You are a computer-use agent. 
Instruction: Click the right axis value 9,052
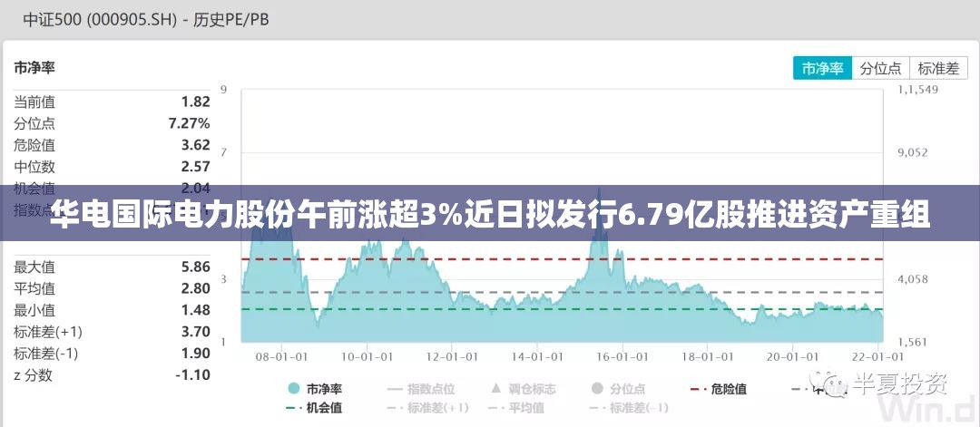(913, 153)
